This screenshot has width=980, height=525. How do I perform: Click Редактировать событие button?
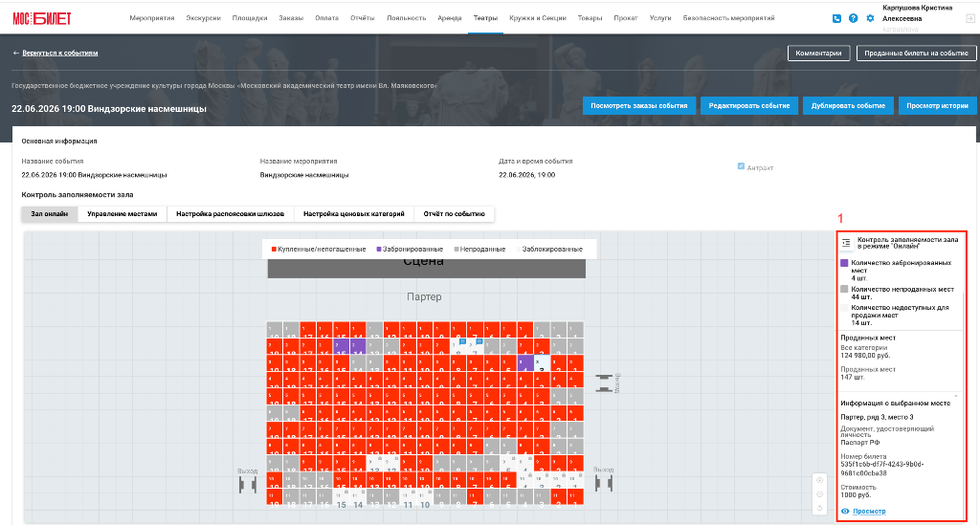pyautogui.click(x=748, y=105)
